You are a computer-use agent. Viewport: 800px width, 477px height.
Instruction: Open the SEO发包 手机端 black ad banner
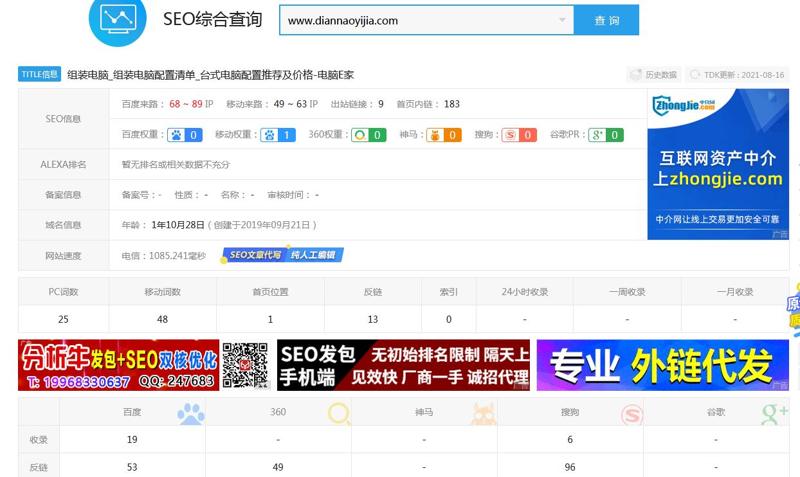point(403,365)
